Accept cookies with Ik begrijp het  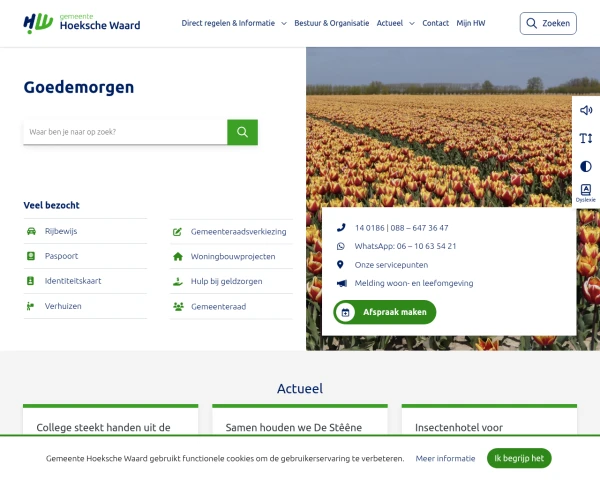pyautogui.click(x=519, y=458)
